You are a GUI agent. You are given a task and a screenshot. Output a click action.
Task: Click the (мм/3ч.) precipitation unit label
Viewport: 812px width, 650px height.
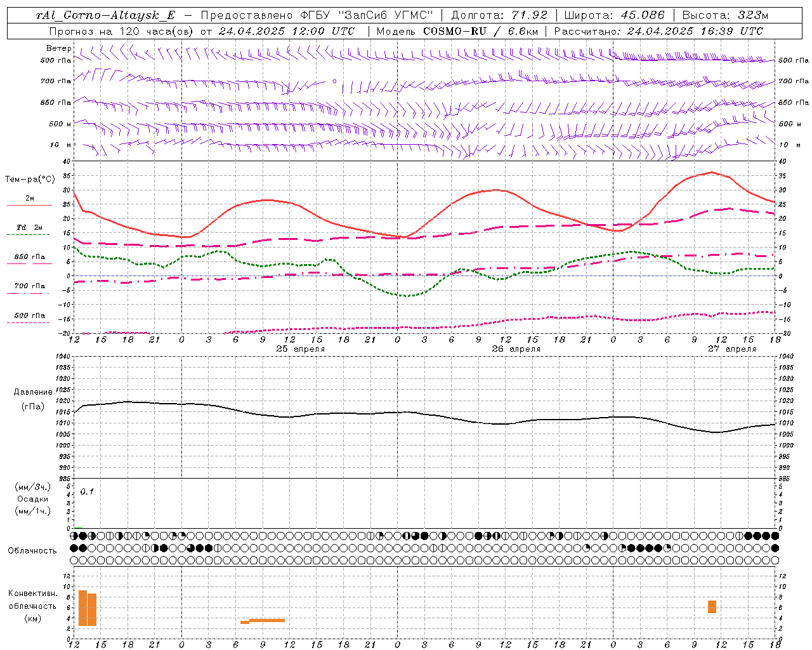click(x=33, y=487)
